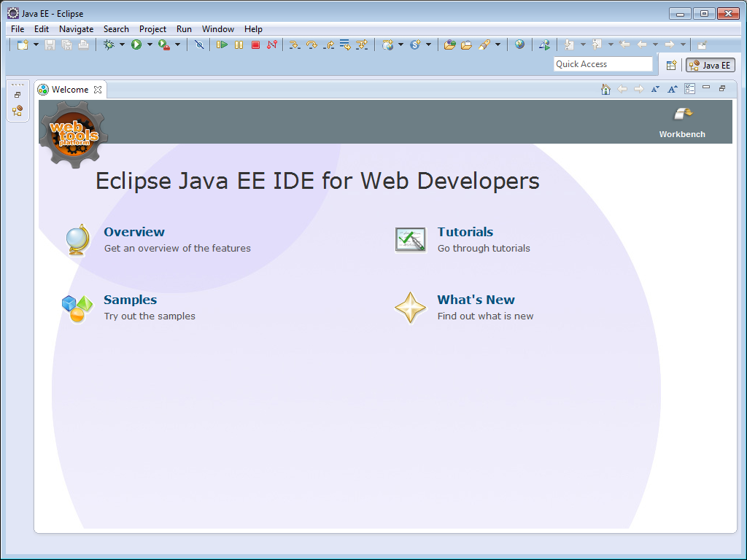
Task: Click the New Dynamic Web Project icon
Action: 388,44
